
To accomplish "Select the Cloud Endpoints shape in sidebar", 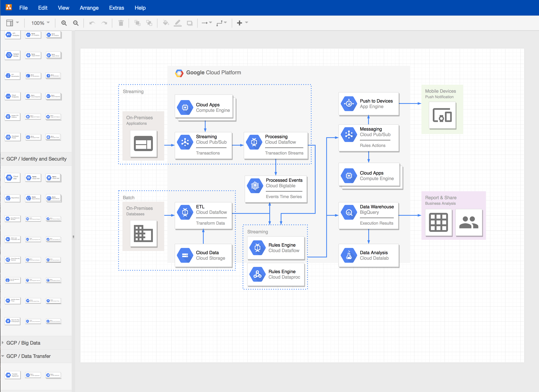I will click(x=13, y=96).
